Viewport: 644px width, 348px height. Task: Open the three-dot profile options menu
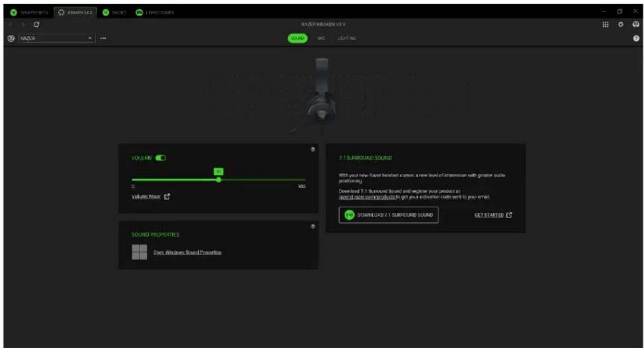[103, 38]
